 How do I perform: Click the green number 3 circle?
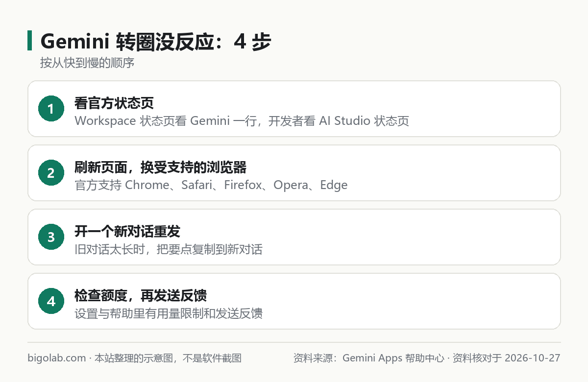(51, 237)
